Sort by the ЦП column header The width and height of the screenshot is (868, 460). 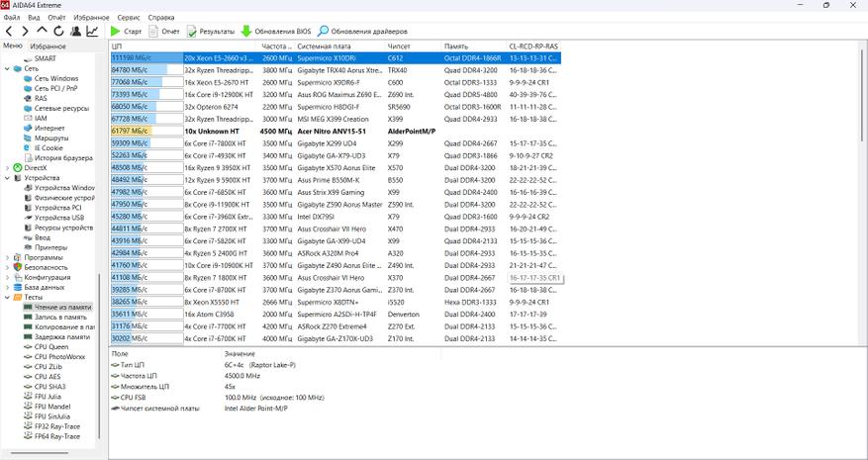(183, 46)
